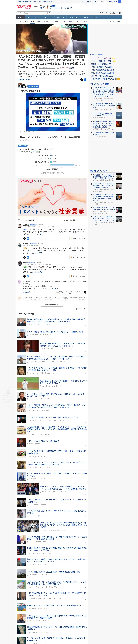Share 江田健二's comment on Facebook

28,257
